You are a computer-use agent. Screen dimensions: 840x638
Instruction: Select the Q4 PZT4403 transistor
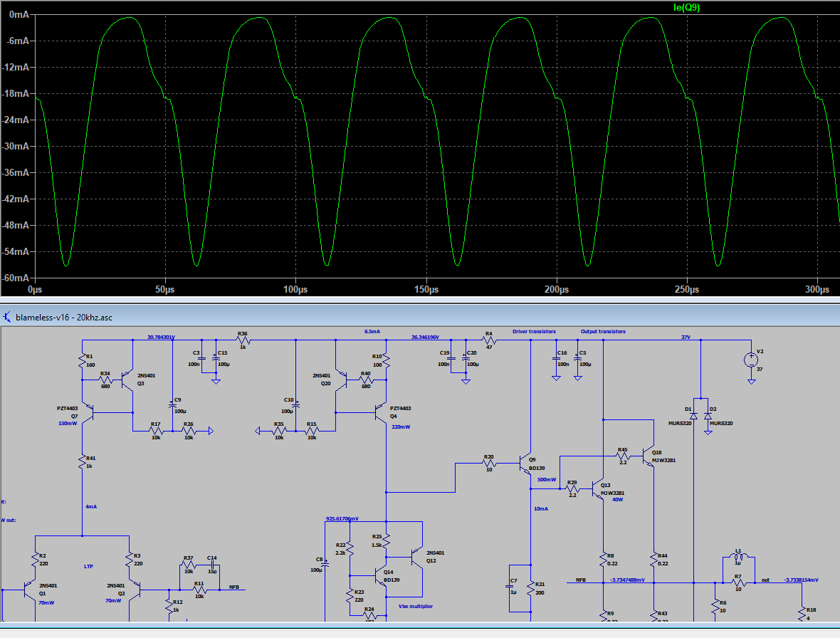380,413
